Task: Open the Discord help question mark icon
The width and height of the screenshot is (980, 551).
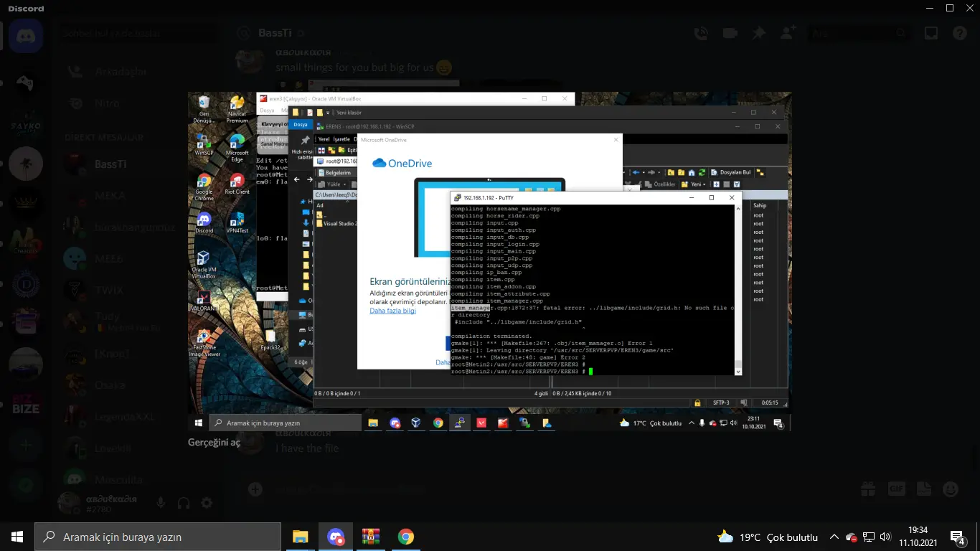Action: 959,33
